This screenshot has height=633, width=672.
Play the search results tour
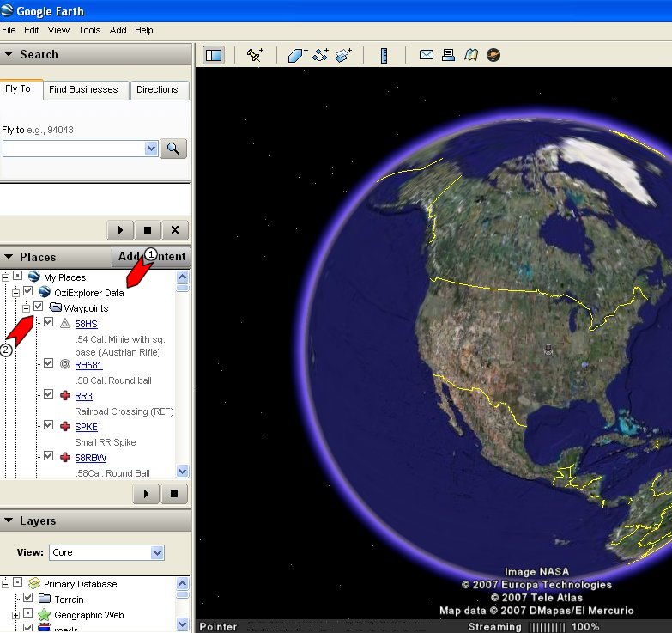[120, 230]
